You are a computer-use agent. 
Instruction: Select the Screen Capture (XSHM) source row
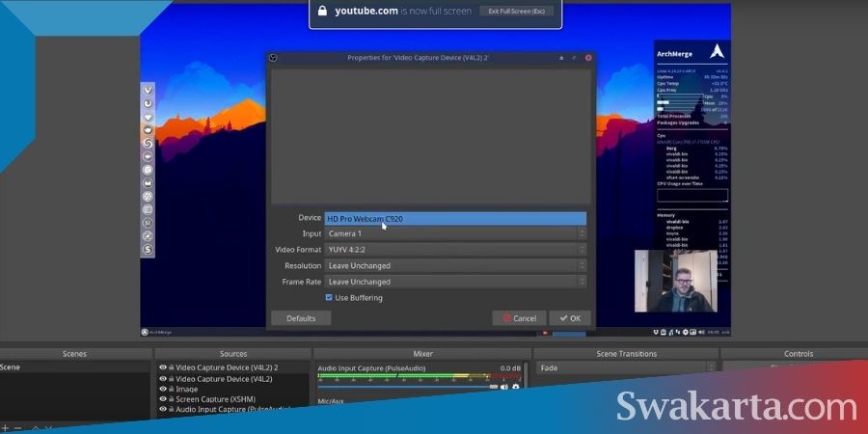(x=232, y=399)
